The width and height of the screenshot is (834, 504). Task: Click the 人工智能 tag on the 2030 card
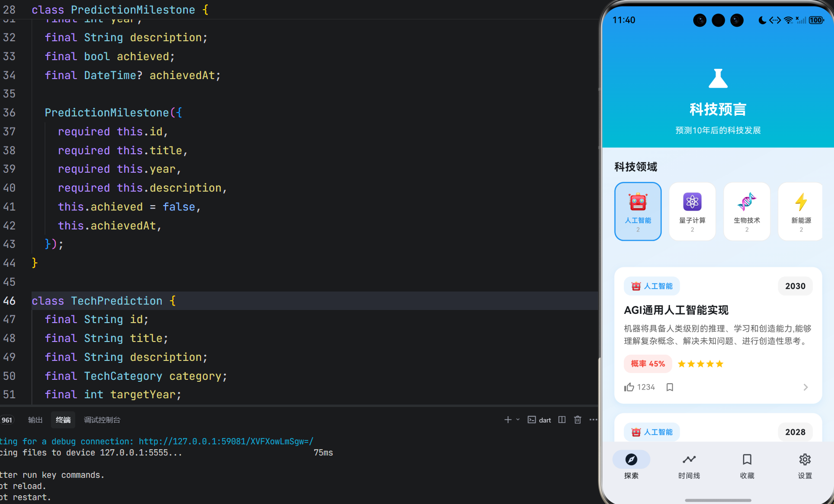point(652,286)
